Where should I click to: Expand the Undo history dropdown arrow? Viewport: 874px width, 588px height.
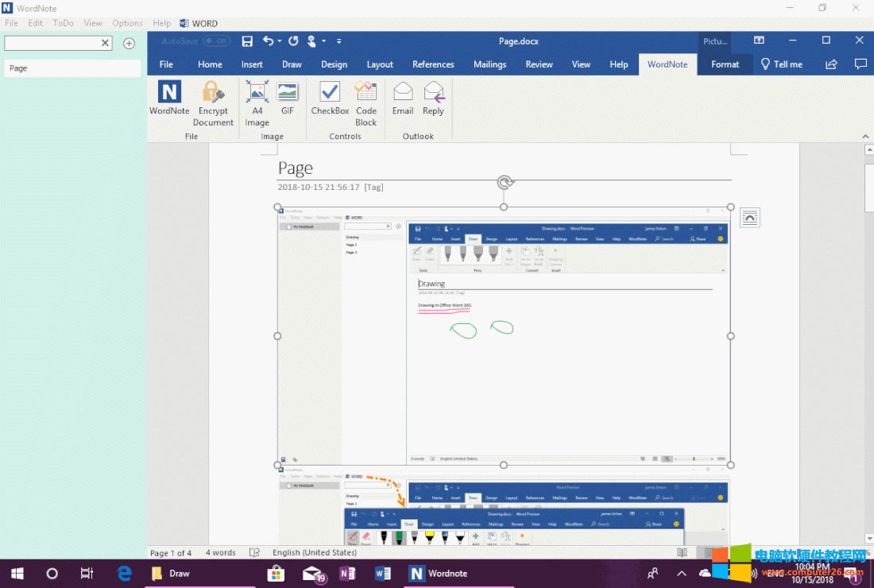(x=280, y=41)
